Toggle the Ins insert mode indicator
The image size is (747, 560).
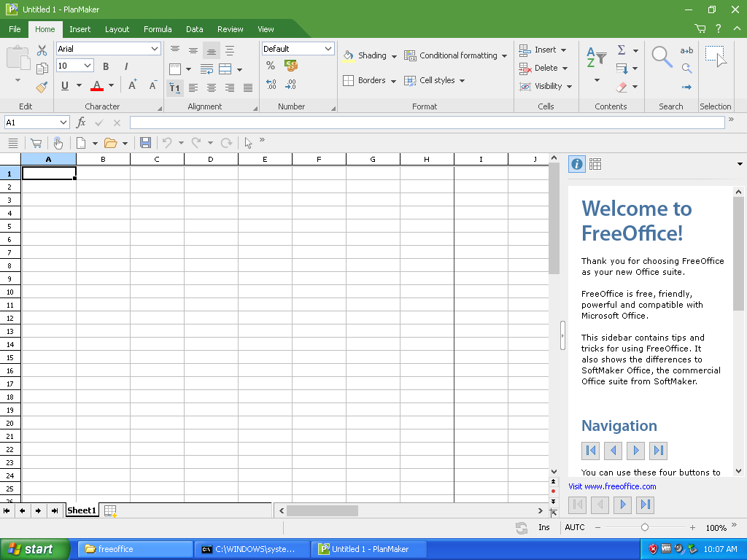[x=544, y=527]
